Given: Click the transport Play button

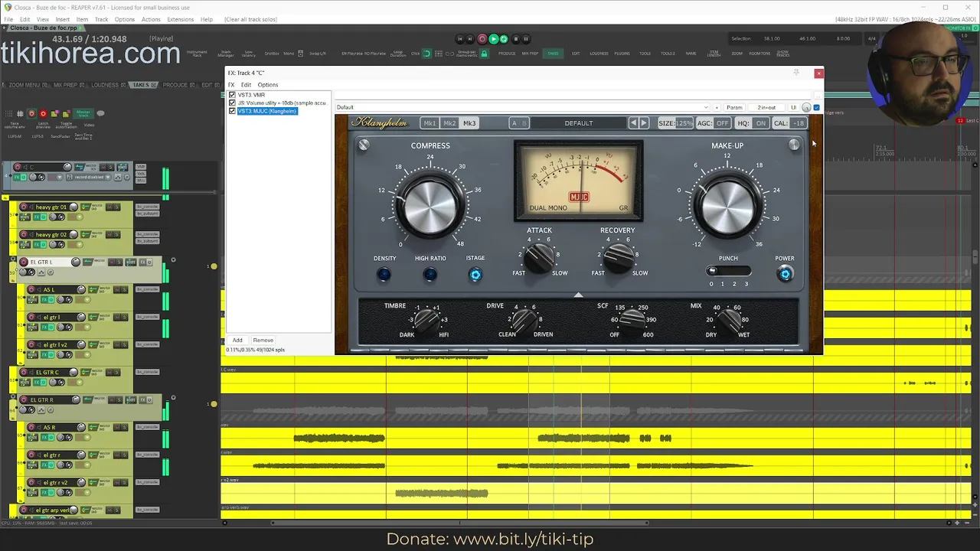Looking at the screenshot, I should point(494,38).
